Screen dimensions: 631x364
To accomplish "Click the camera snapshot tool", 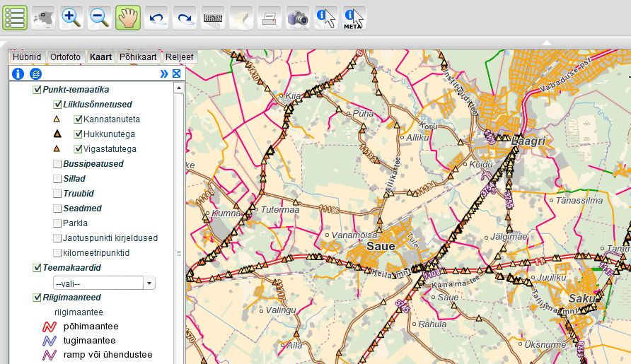I will click(x=298, y=18).
